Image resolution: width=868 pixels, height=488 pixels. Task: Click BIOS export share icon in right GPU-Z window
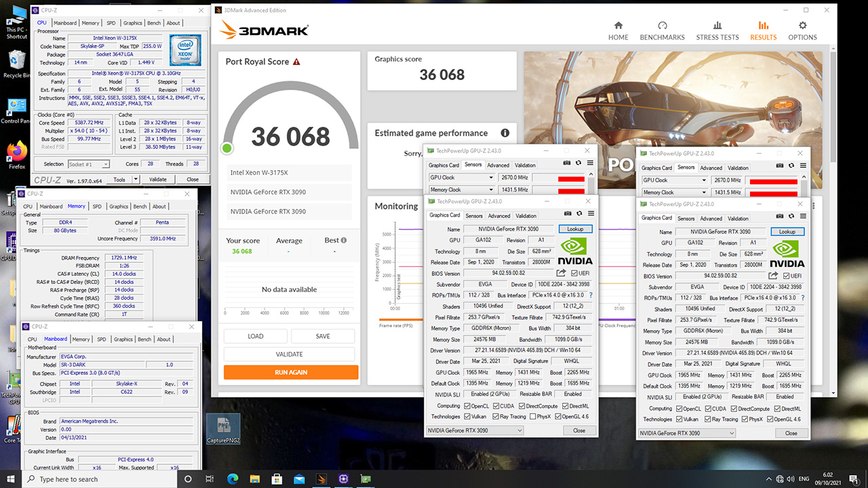pyautogui.click(x=774, y=276)
